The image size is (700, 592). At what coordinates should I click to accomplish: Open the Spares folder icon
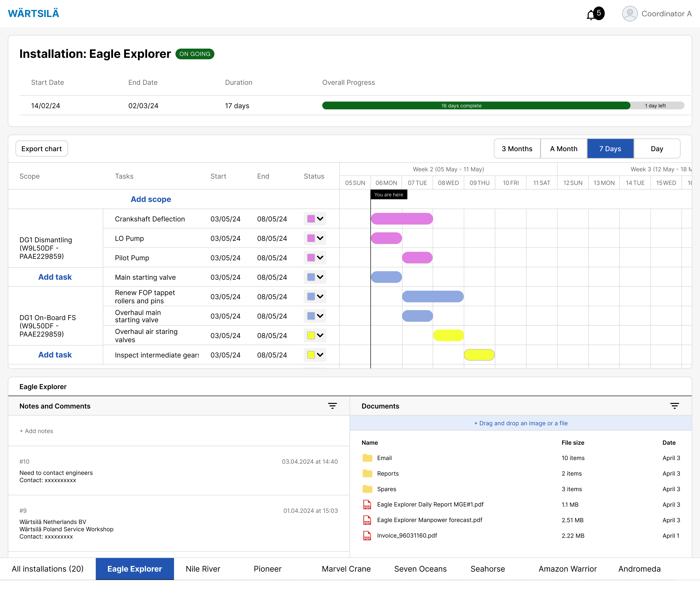coord(367,489)
